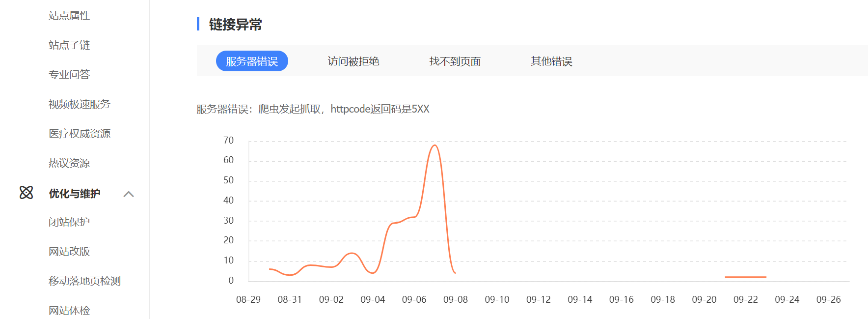Open 闭站保护 sidebar item
This screenshot has width=868, height=319.
(69, 222)
